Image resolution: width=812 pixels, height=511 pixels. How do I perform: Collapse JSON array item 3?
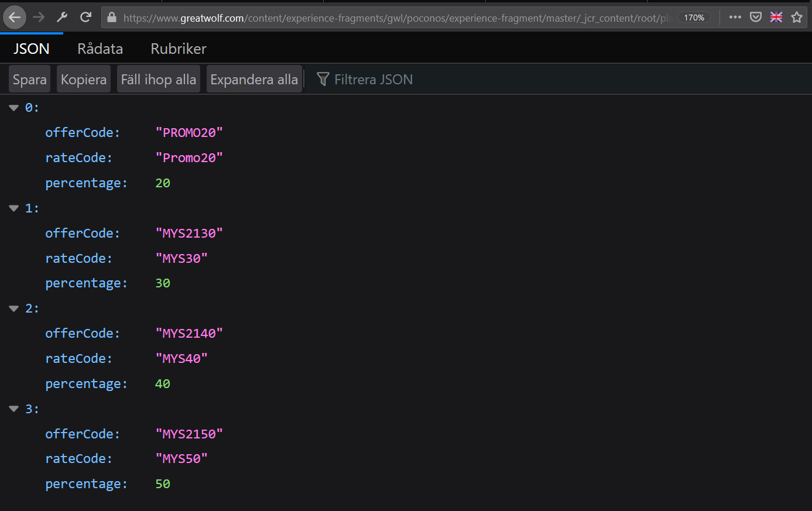coord(14,409)
